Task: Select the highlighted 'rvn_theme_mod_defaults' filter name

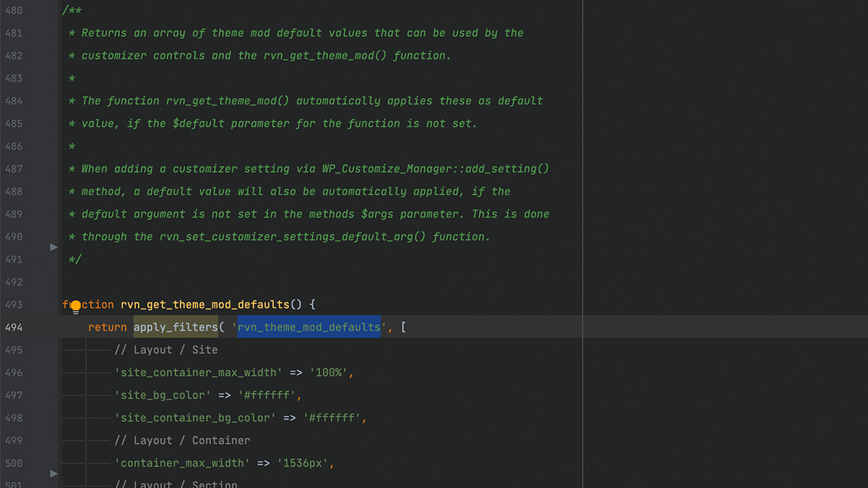Action: (309, 327)
